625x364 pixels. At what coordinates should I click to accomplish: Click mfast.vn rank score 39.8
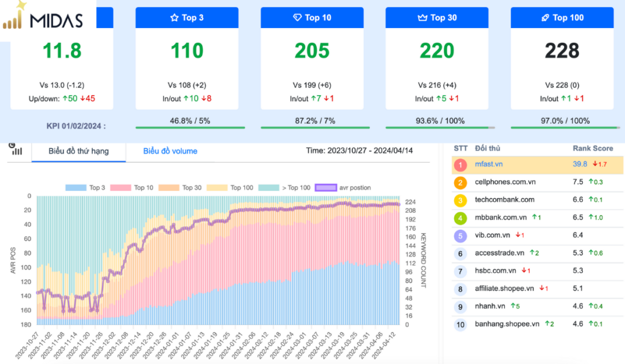click(x=580, y=164)
